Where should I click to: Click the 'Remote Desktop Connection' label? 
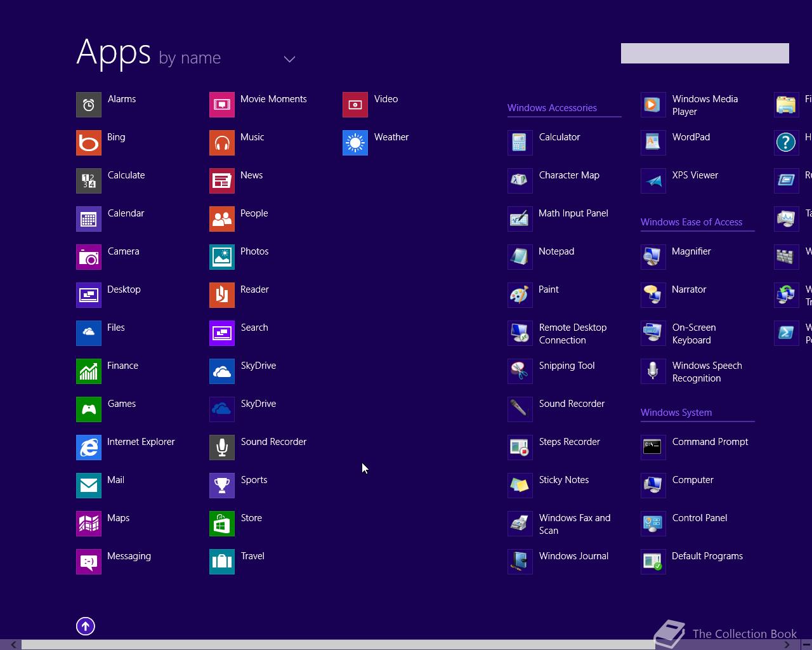coord(573,334)
